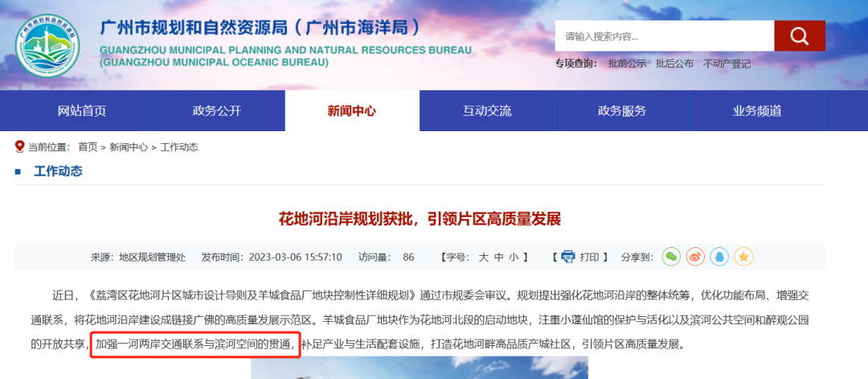Set font size to 中
This screenshot has height=379, width=868.
coord(499,257)
